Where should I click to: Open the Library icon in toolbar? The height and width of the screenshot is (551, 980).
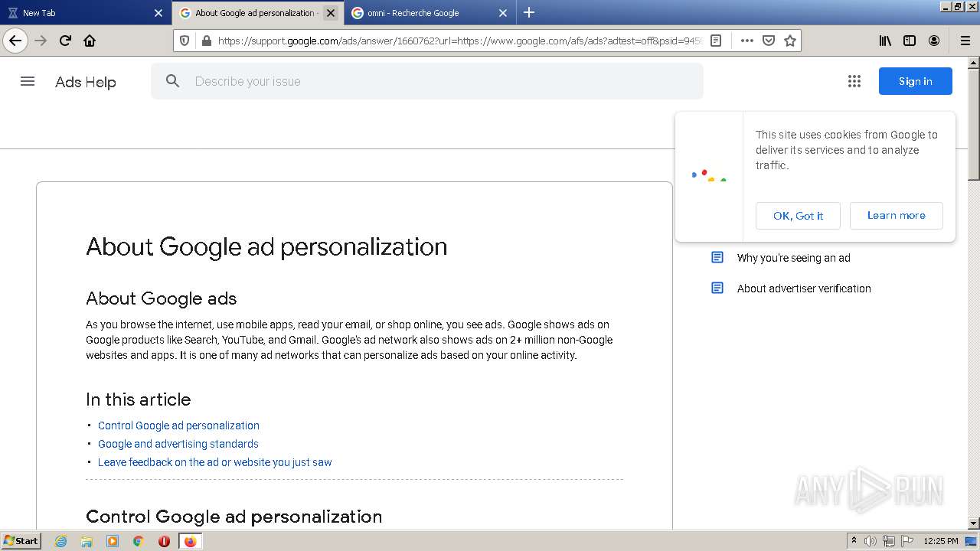click(x=885, y=41)
